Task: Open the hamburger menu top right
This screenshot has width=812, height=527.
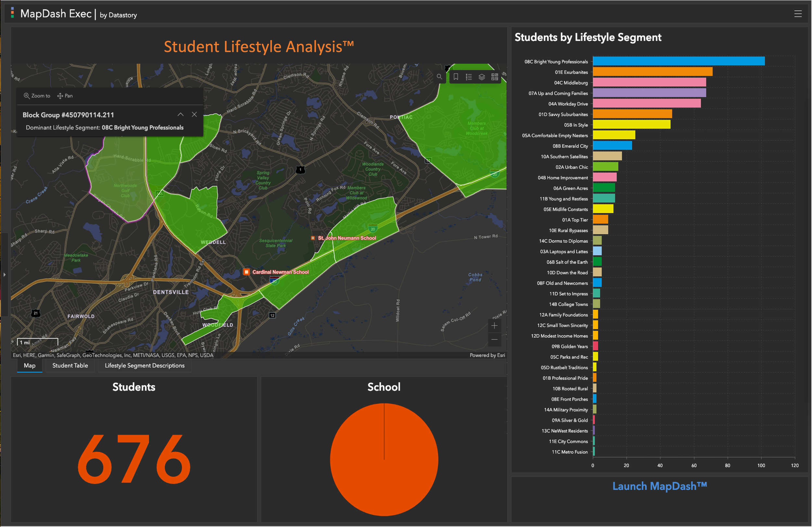Action: coord(798,14)
